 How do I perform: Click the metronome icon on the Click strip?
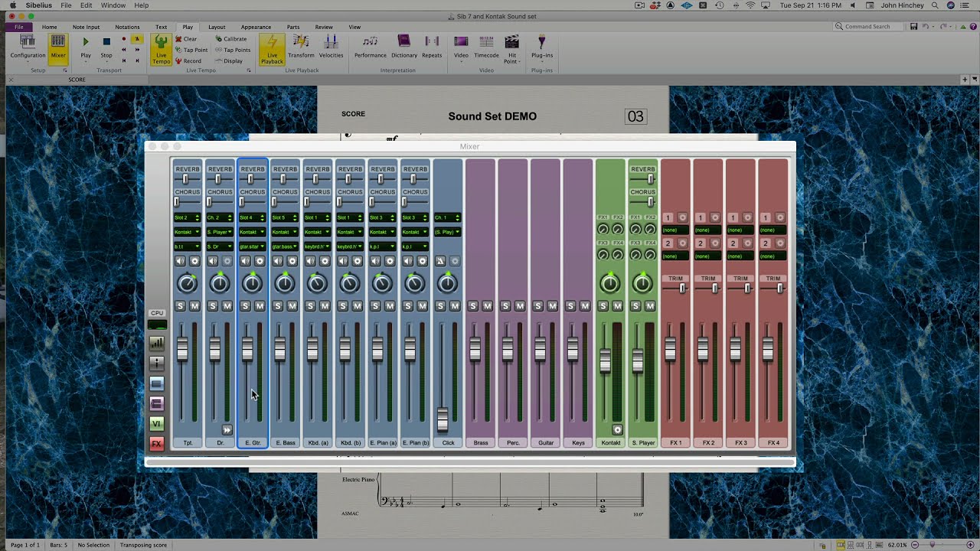(x=441, y=261)
